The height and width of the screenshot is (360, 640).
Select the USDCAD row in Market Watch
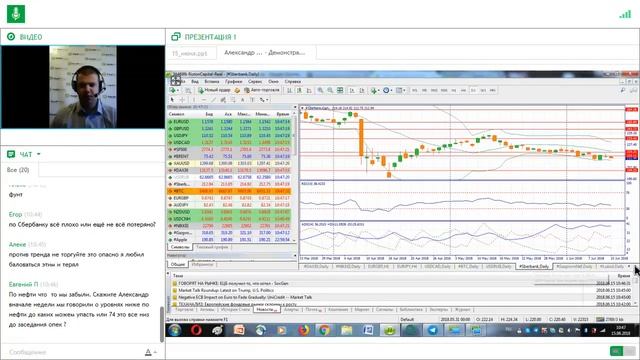[229, 142]
